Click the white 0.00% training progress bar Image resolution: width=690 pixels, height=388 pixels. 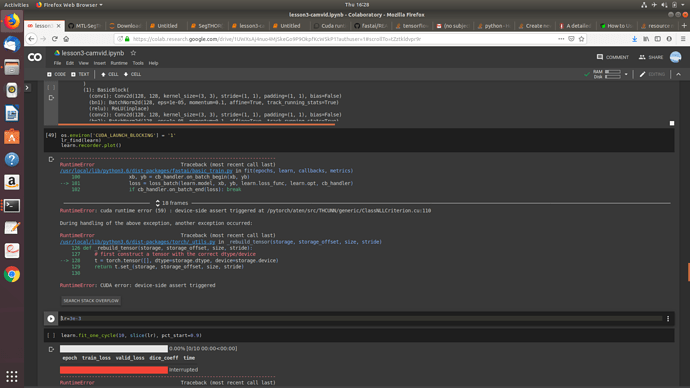click(x=114, y=348)
